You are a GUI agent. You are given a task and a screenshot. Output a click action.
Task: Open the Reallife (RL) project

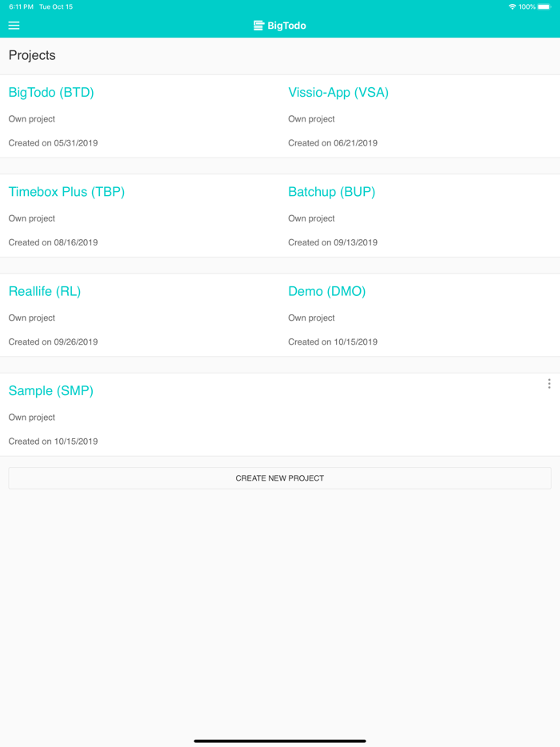(45, 291)
